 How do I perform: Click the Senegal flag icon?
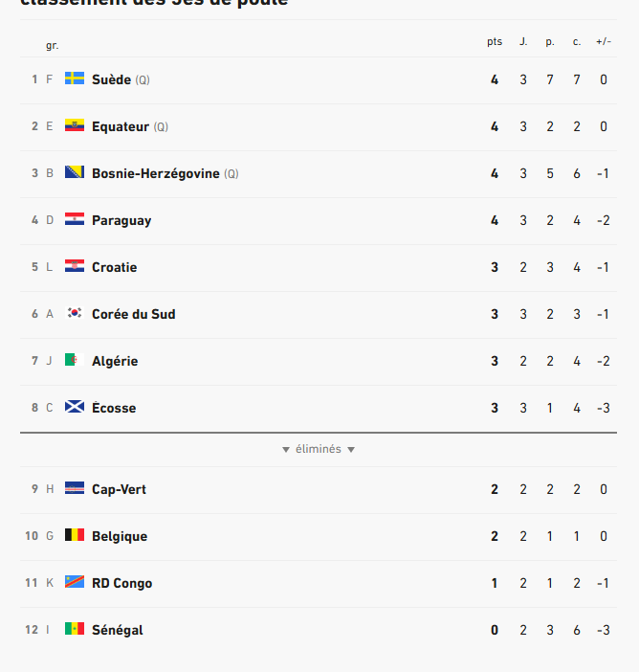[x=75, y=629]
